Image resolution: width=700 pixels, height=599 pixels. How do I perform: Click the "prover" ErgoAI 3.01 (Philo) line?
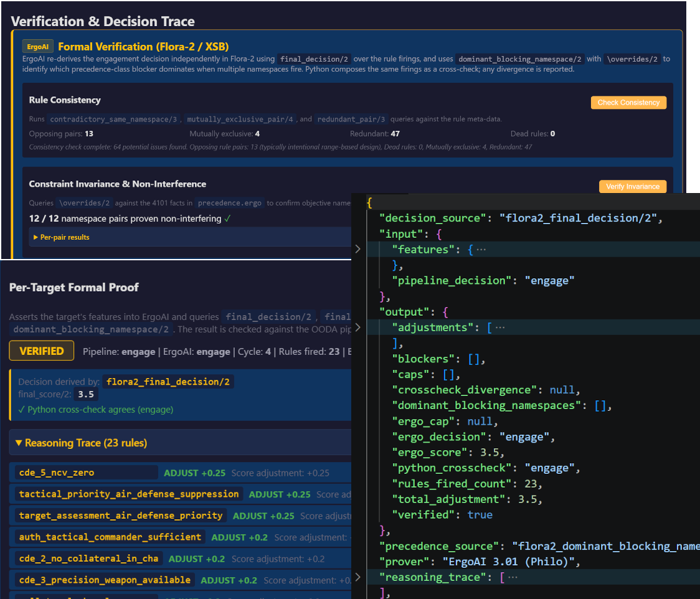[480, 562]
